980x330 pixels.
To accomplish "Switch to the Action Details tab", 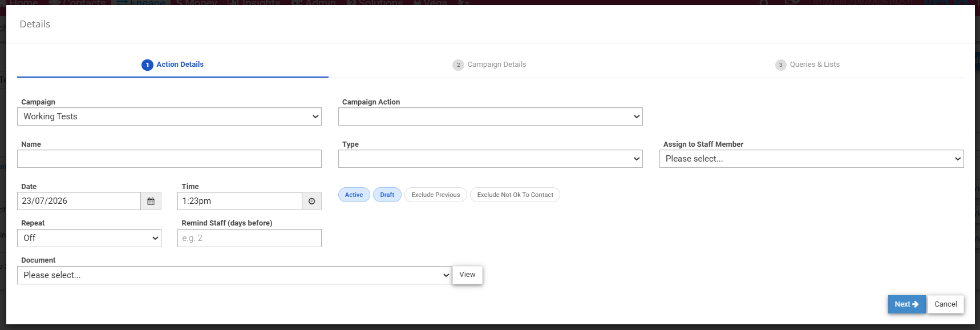I will point(173,65).
